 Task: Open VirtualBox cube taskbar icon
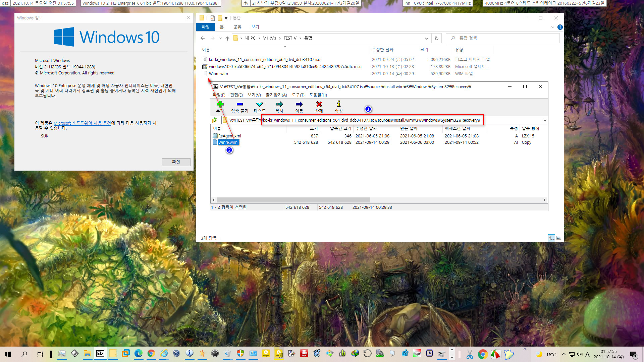click(x=176, y=354)
